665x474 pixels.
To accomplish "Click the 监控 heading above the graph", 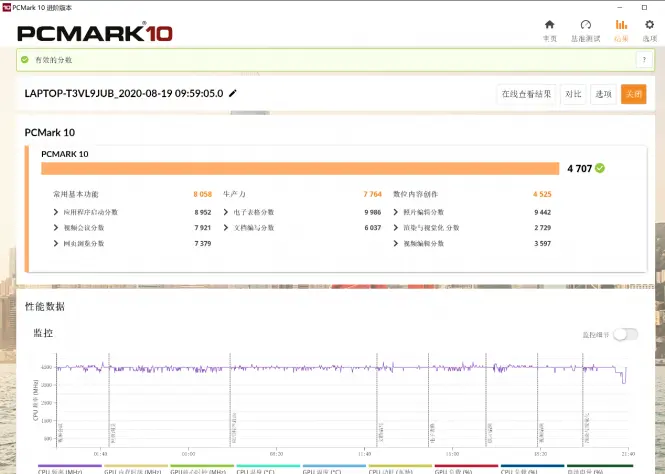I will pyautogui.click(x=43, y=333).
